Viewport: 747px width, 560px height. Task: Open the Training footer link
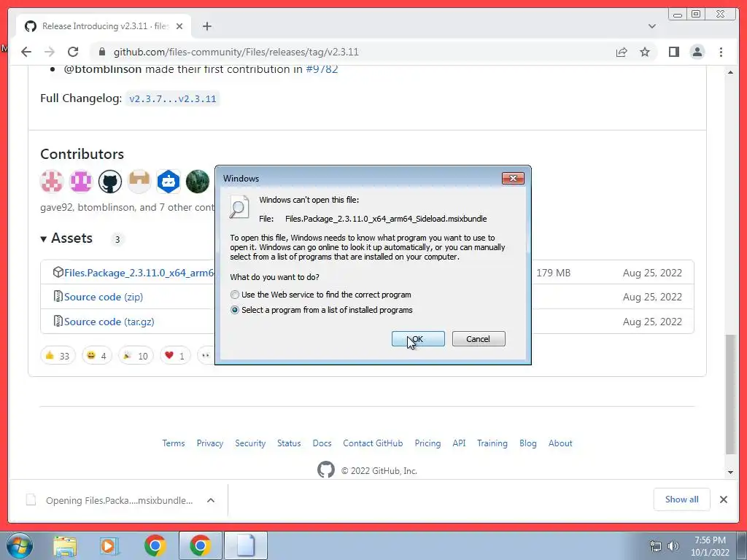click(492, 443)
